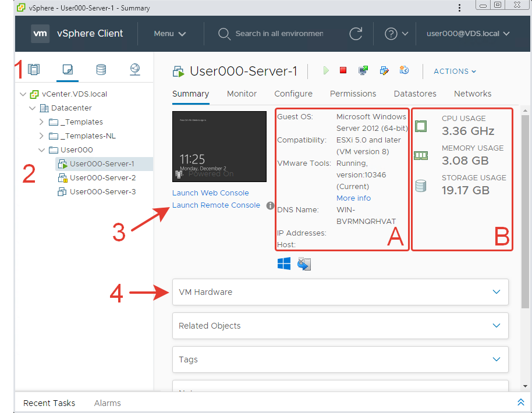The image size is (532, 413).
Task: Open the Networking inventory view icon
Action: [135, 69]
